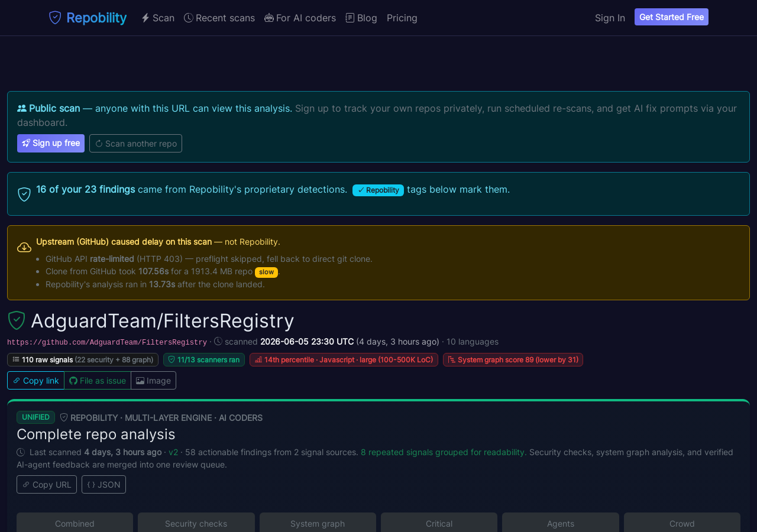The width and height of the screenshot is (757, 532).
Task: Click AdguardTeam/FiltersRegistry title text
Action: click(x=163, y=320)
